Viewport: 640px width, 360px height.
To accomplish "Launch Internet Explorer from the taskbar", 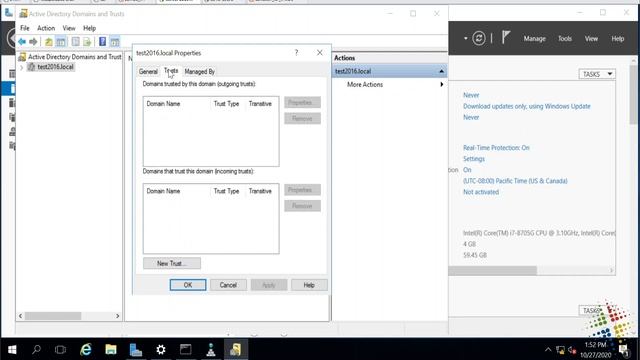I will (x=86, y=349).
